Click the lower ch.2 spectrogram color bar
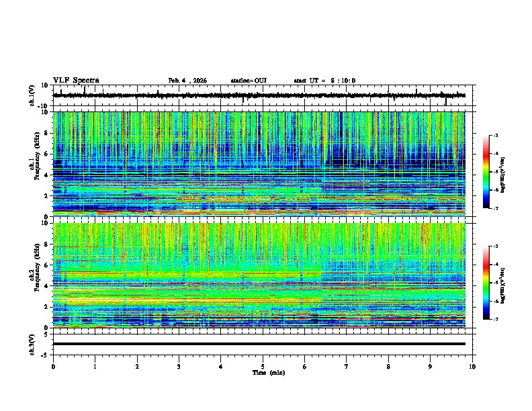The image size is (532, 411). [x=486, y=283]
